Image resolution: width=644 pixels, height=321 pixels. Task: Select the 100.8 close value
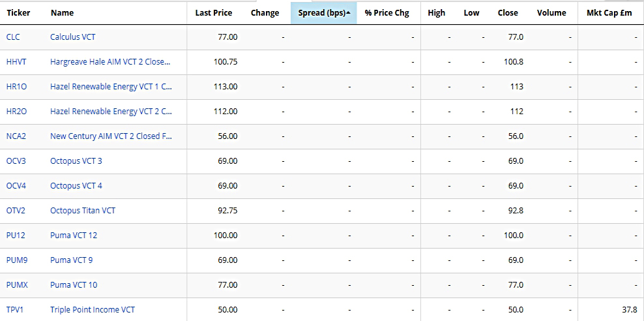[x=514, y=62]
